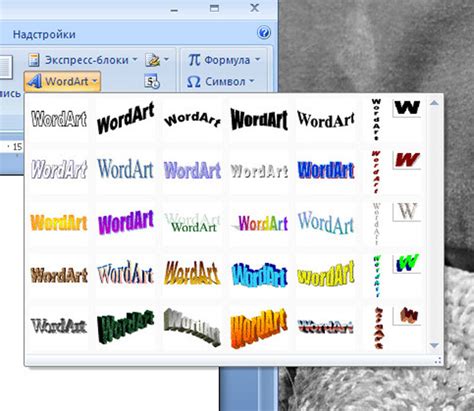This screenshot has width=474, height=411.
Task: Choose the orange-yellow gradient WordArt style
Action: 59,223
